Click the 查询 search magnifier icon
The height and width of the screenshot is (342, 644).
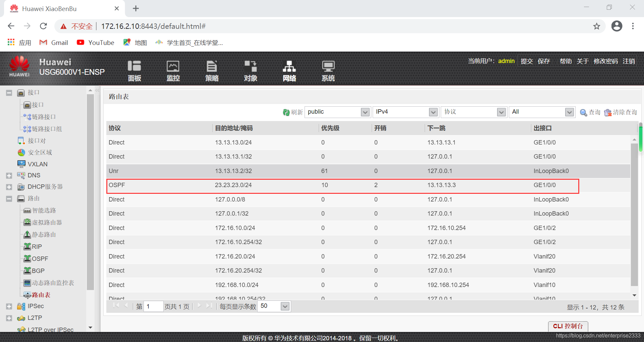583,113
